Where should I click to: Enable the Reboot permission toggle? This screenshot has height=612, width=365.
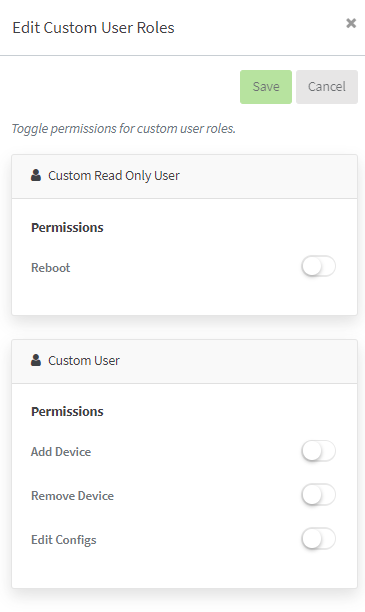pos(318,267)
